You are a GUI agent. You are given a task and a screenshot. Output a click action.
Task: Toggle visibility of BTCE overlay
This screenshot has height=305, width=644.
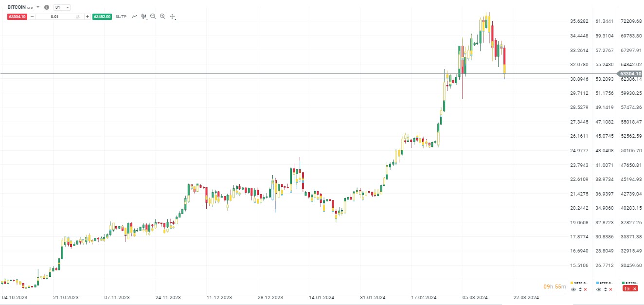coord(599,289)
